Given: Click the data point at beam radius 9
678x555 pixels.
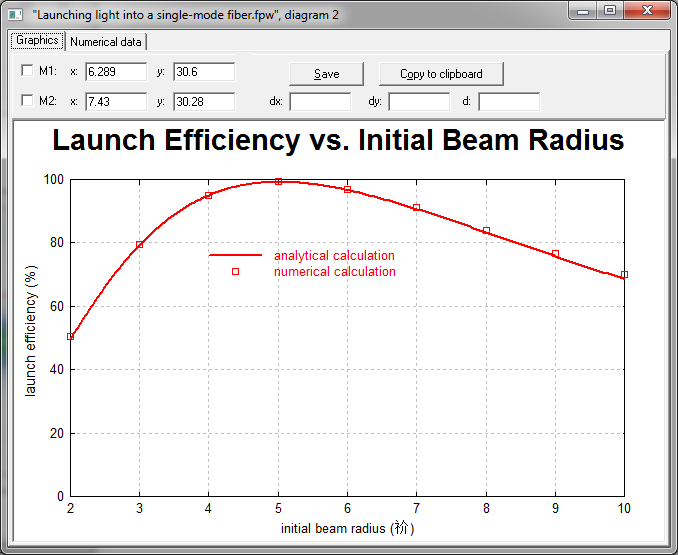Looking at the screenshot, I should (x=556, y=253).
